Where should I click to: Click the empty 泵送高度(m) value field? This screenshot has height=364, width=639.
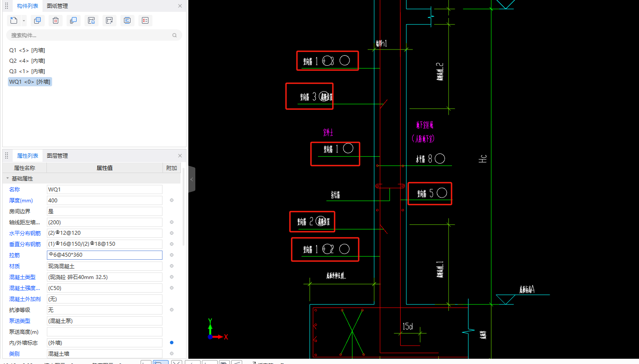click(x=105, y=332)
